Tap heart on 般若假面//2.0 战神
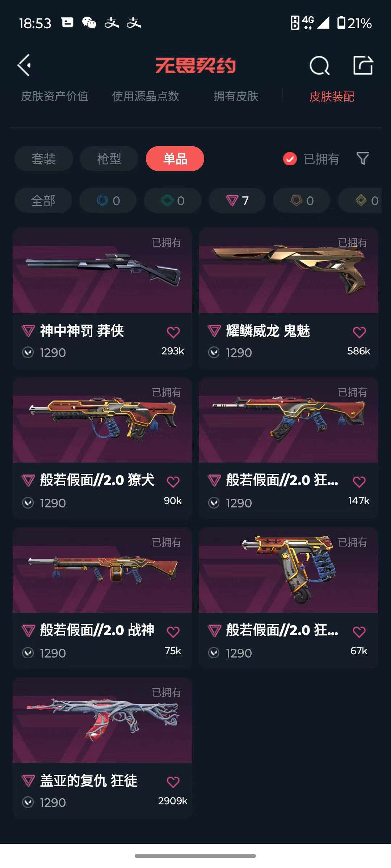This screenshot has height=868, width=391. 173,632
